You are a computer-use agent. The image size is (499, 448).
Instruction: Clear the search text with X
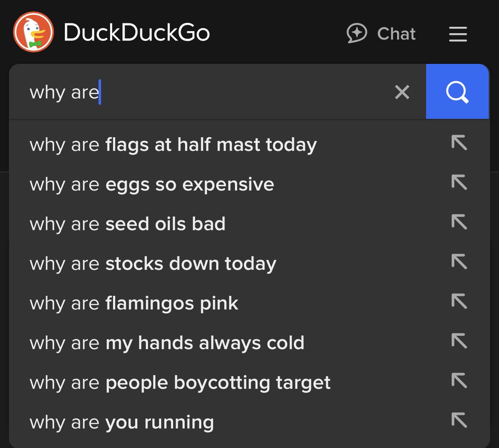pos(402,92)
